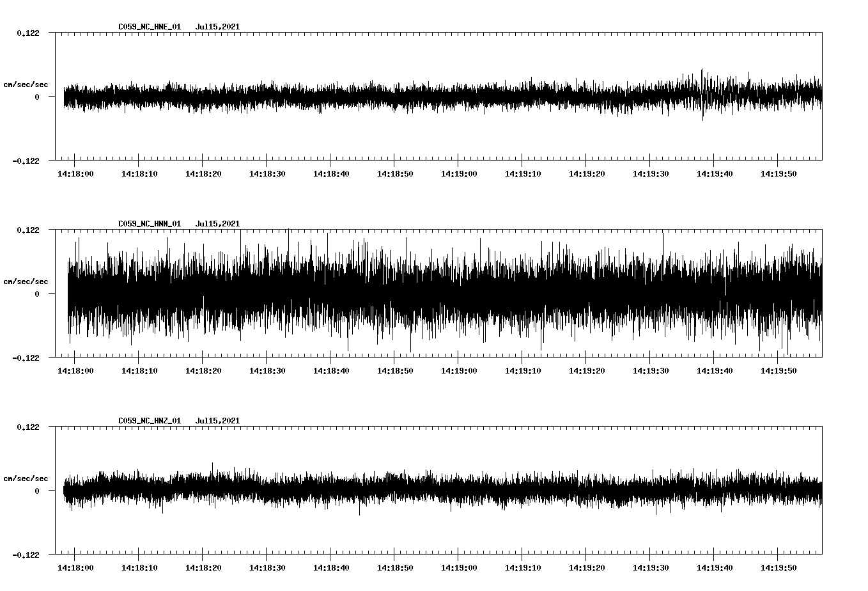Select 14:18:50 time label on HNZ axis
Screen dimensions: 868x591
pos(395,568)
